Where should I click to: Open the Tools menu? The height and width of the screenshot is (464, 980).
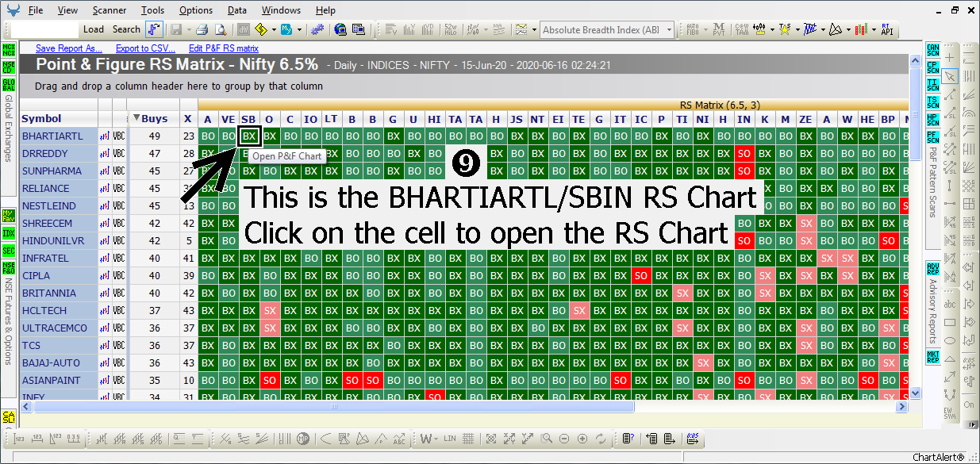click(x=153, y=10)
